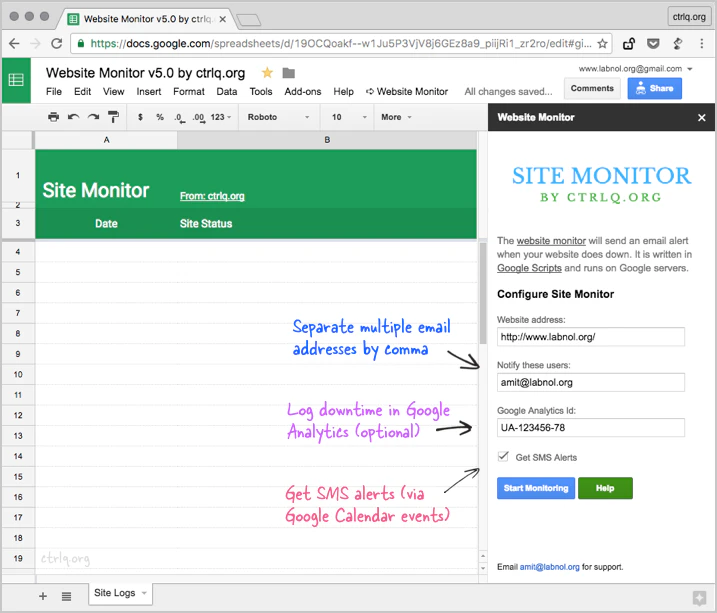Click the Print icon in toolbar
This screenshot has height=613, width=717.
(54, 117)
